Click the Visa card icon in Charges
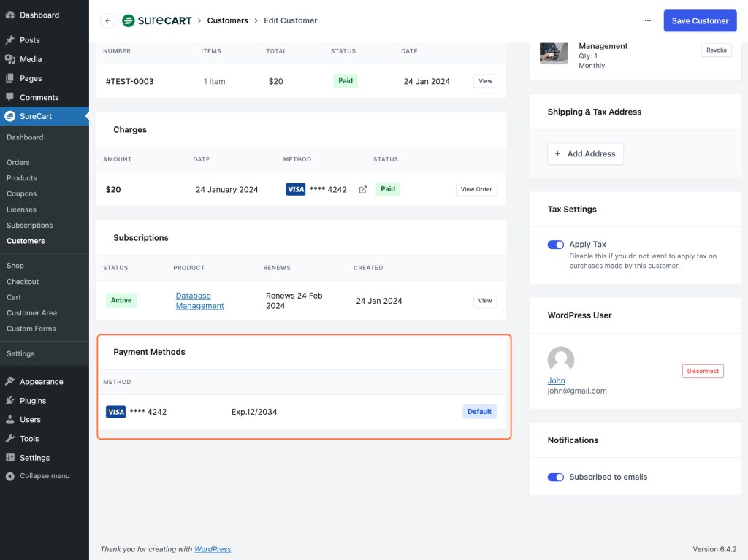Viewport: 748px width, 560px height. (x=295, y=188)
